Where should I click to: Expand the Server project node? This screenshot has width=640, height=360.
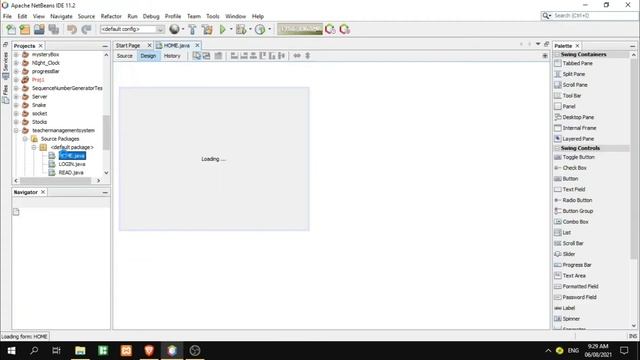click(16, 97)
